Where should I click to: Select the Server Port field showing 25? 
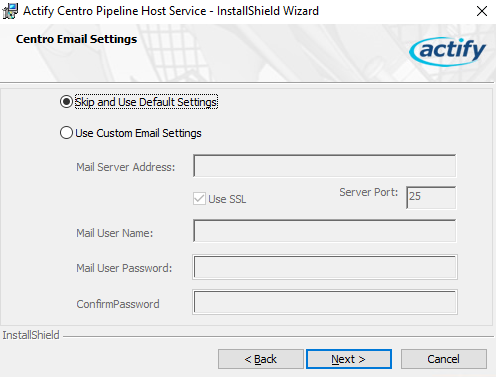[431, 197]
